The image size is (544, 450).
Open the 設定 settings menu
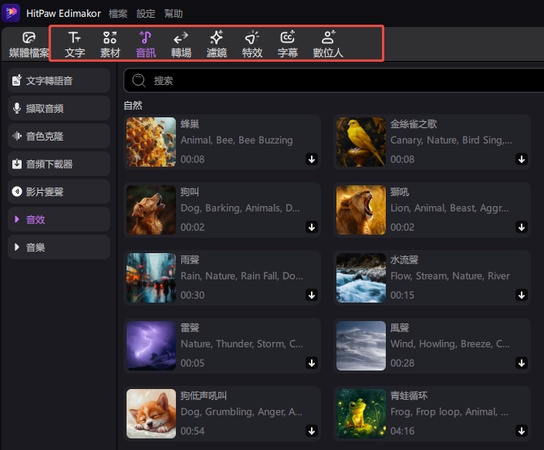[x=146, y=14]
